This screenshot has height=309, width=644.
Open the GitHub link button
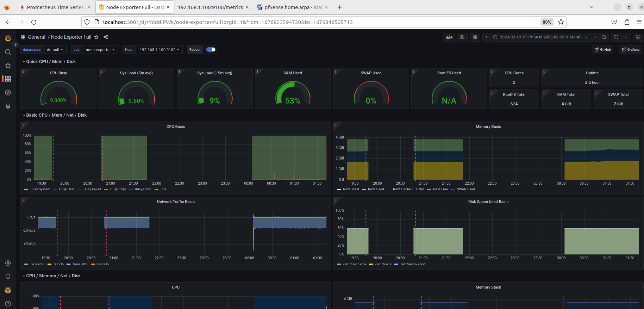(602, 50)
